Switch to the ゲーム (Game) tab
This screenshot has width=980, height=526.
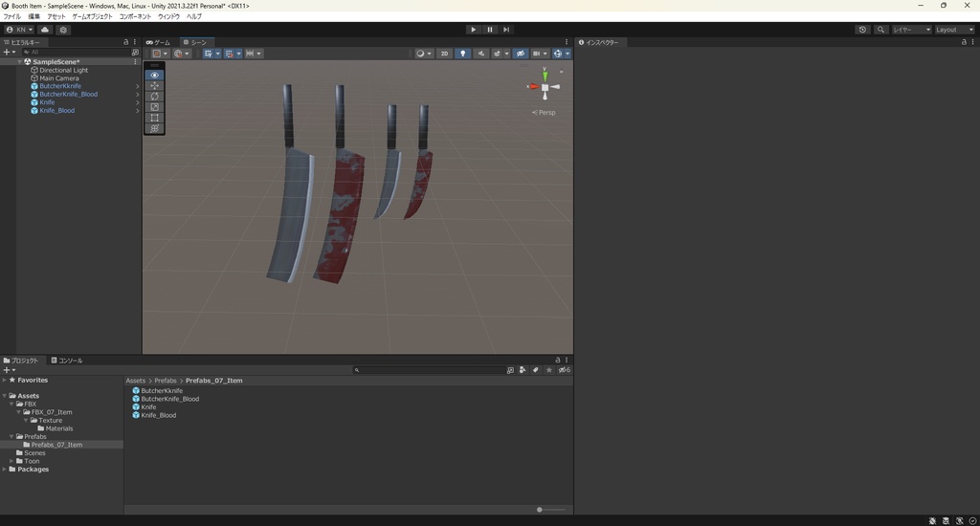point(159,42)
